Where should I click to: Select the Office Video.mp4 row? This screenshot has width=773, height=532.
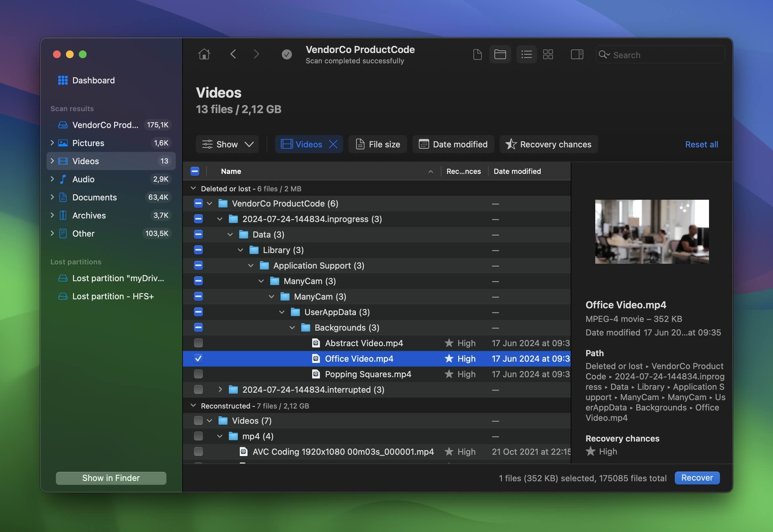tap(377, 358)
